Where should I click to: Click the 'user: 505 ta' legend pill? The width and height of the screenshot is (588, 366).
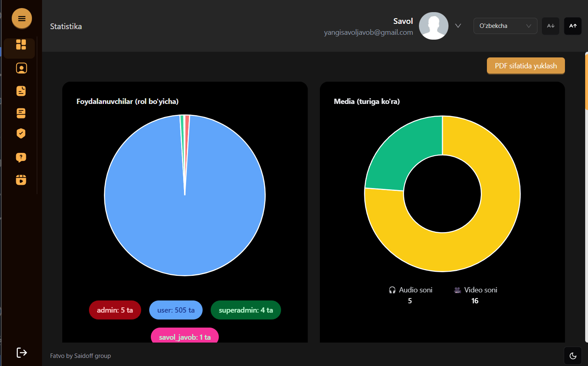(176, 310)
